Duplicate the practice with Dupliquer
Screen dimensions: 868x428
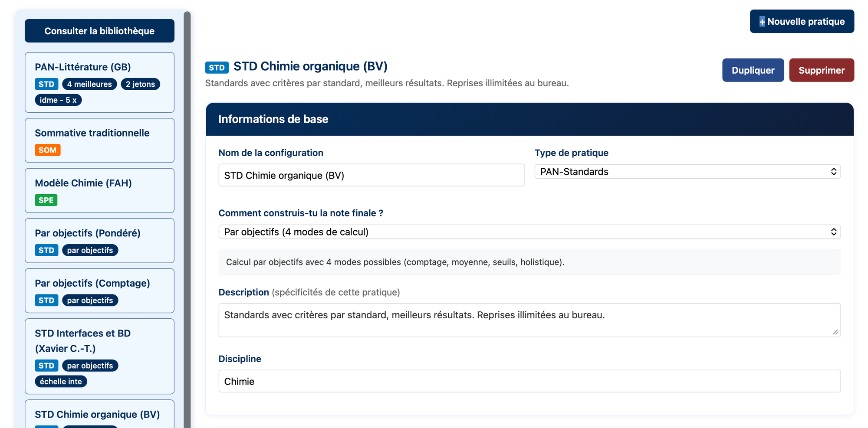[753, 70]
